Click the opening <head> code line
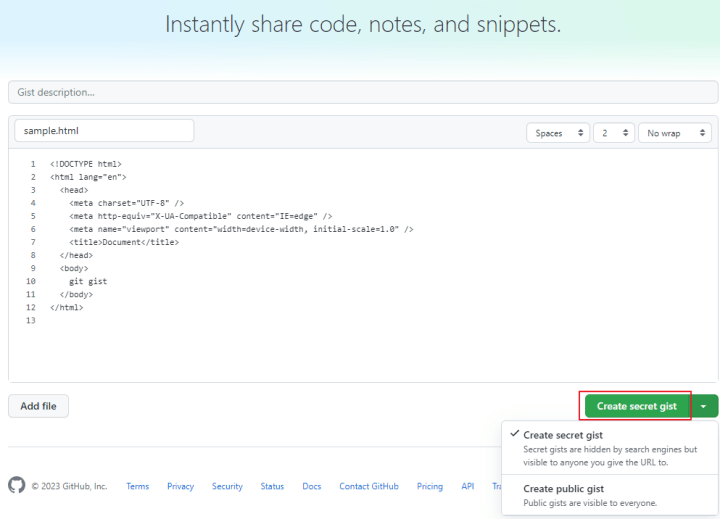This screenshot has height=519, width=720. [x=74, y=190]
